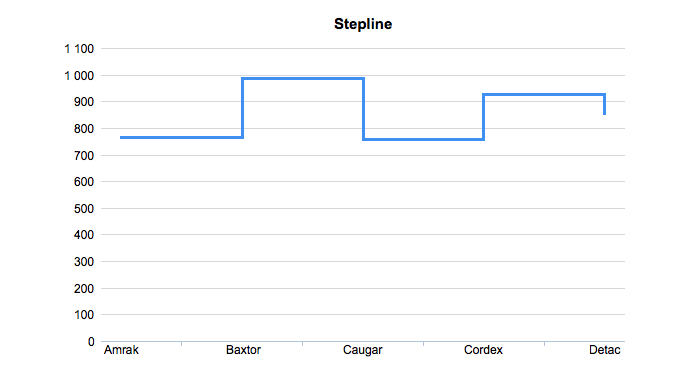Image resolution: width=700 pixels, height=375 pixels.
Task: Select the Baxtor category label
Action: point(243,350)
